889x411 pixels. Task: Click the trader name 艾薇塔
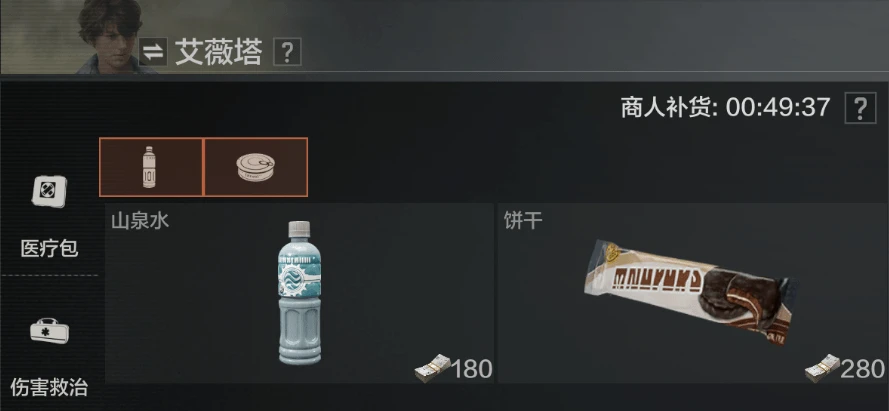[219, 53]
